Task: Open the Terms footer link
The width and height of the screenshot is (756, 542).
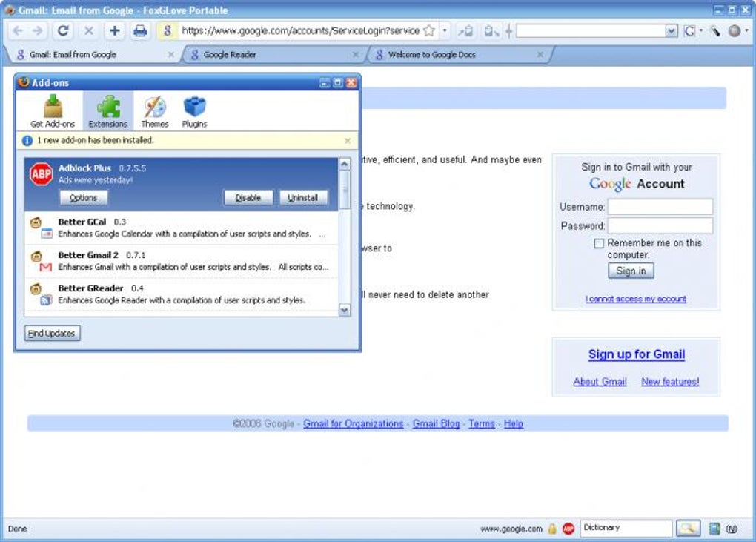Action: tap(482, 424)
